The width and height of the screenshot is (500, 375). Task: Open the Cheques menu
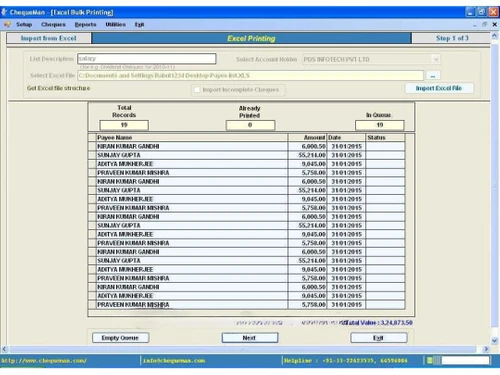coord(53,25)
